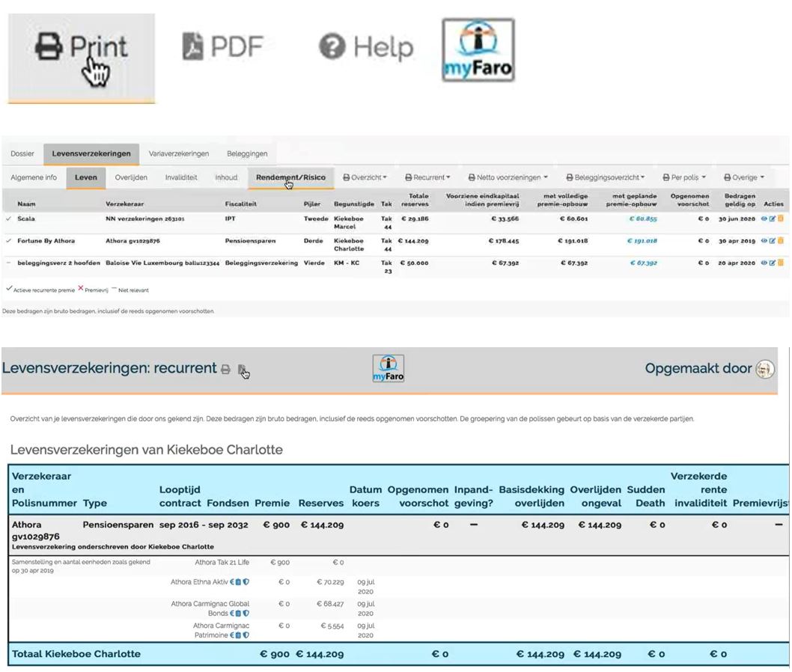Click the avatar next to 'Opgemaakt door'

tap(765, 369)
